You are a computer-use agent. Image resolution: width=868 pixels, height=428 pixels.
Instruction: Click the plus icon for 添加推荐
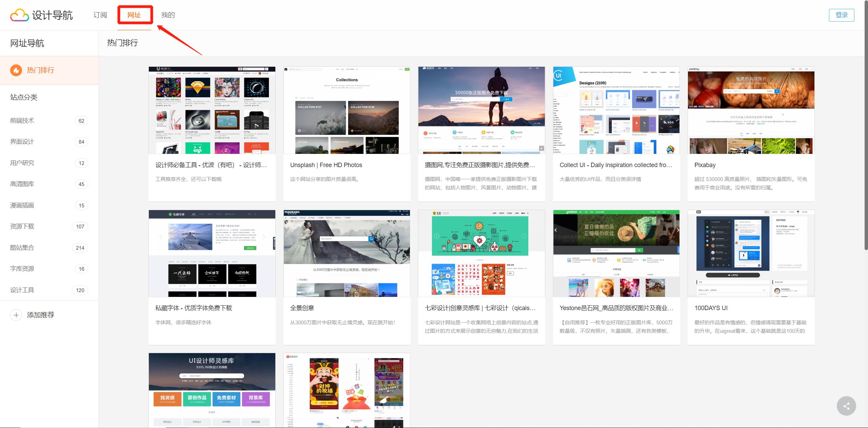(16, 315)
